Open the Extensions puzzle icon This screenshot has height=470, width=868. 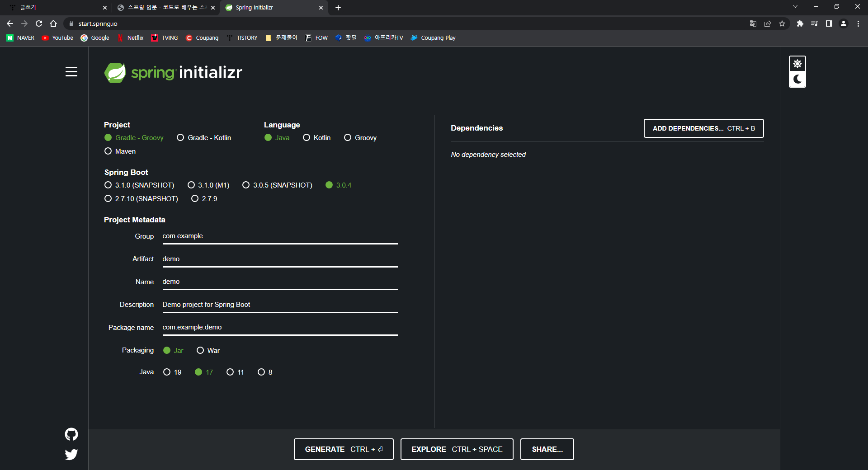point(800,23)
